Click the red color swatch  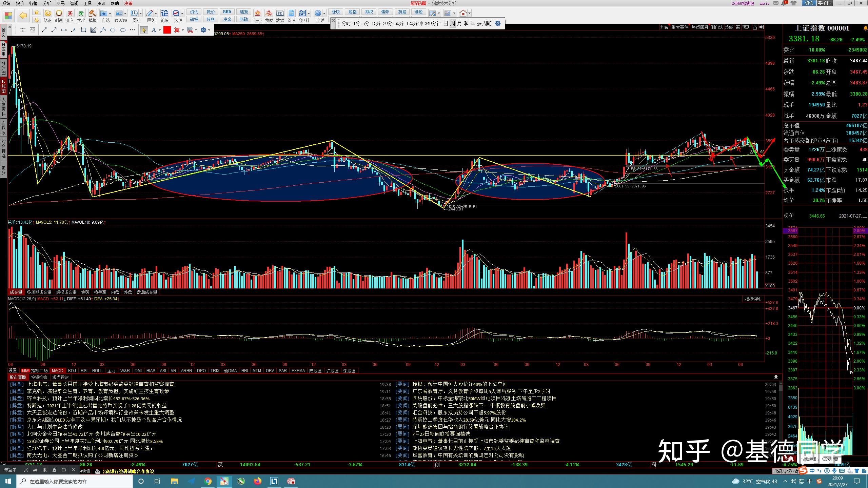click(167, 30)
